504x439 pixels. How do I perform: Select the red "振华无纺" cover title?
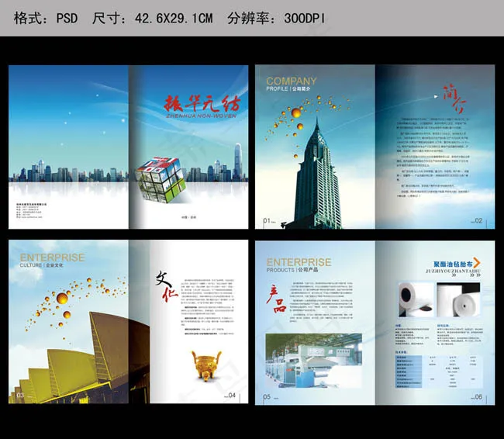[x=202, y=103]
